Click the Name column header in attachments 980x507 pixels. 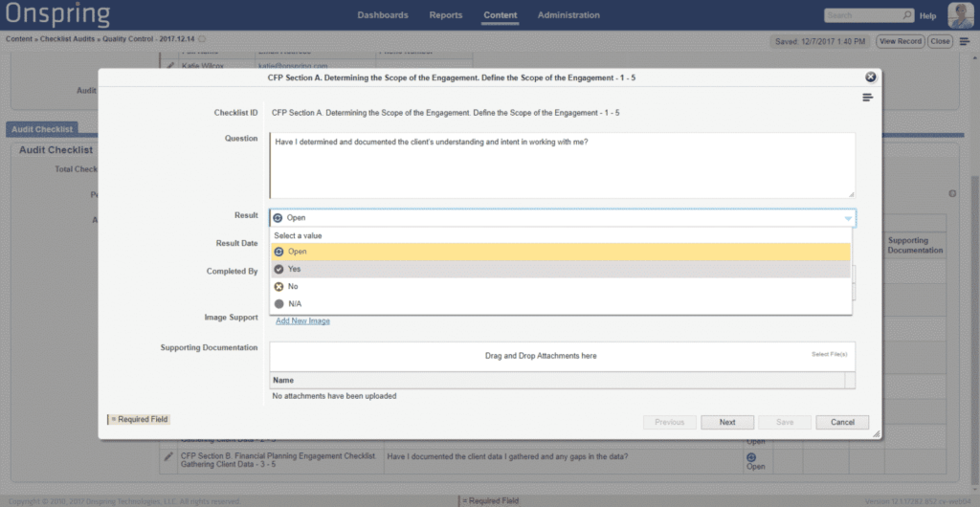557,381
